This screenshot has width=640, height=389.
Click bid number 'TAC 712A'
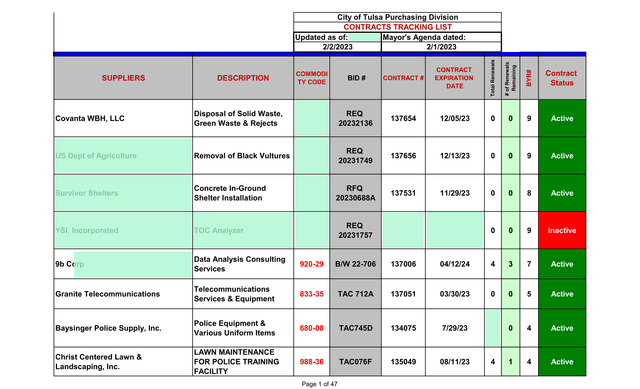click(355, 294)
